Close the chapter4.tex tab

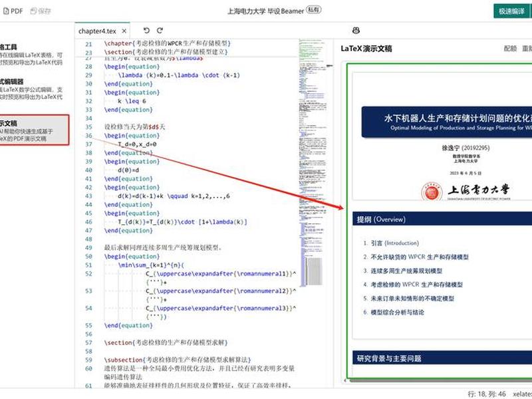[124, 31]
